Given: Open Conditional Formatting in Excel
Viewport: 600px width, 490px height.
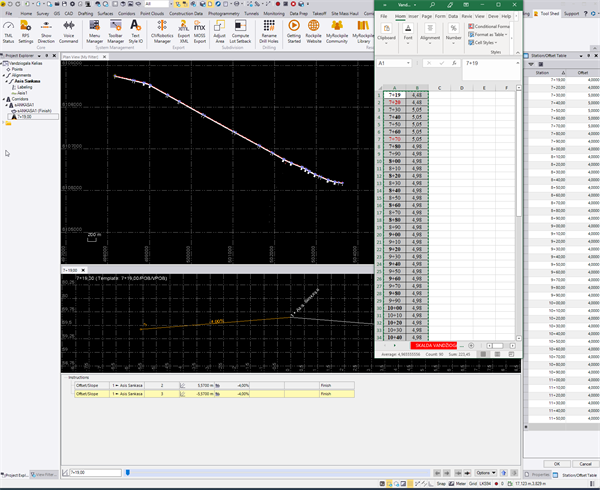Looking at the screenshot, I should 489,26.
